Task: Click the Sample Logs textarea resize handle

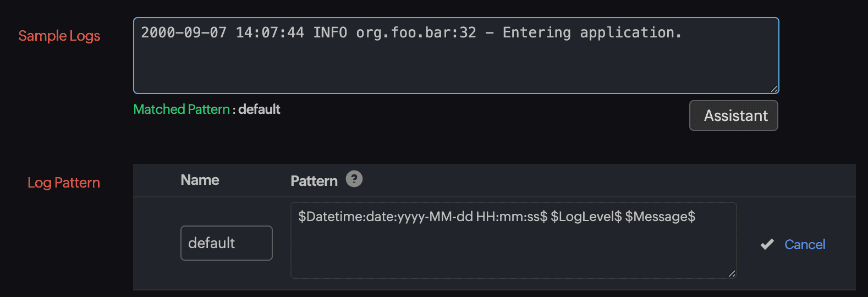Action: 774,89
